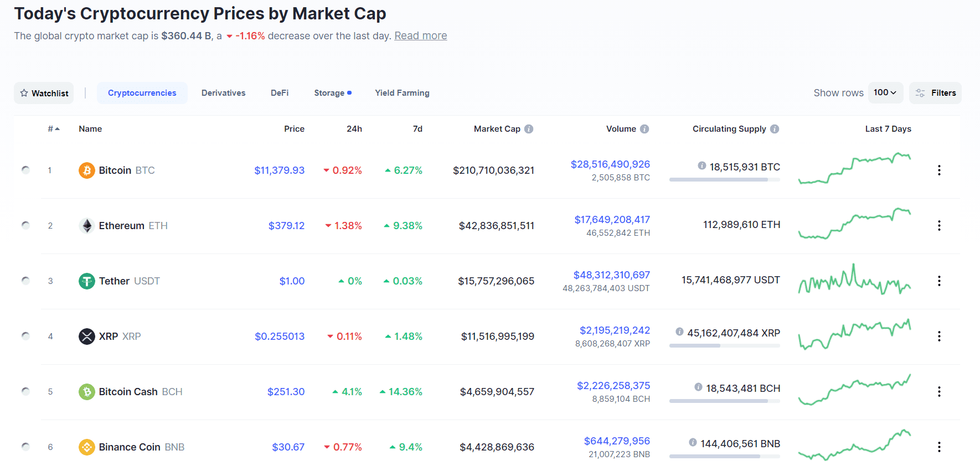Switch to the Derivatives tab
This screenshot has width=980, height=471.
click(224, 93)
